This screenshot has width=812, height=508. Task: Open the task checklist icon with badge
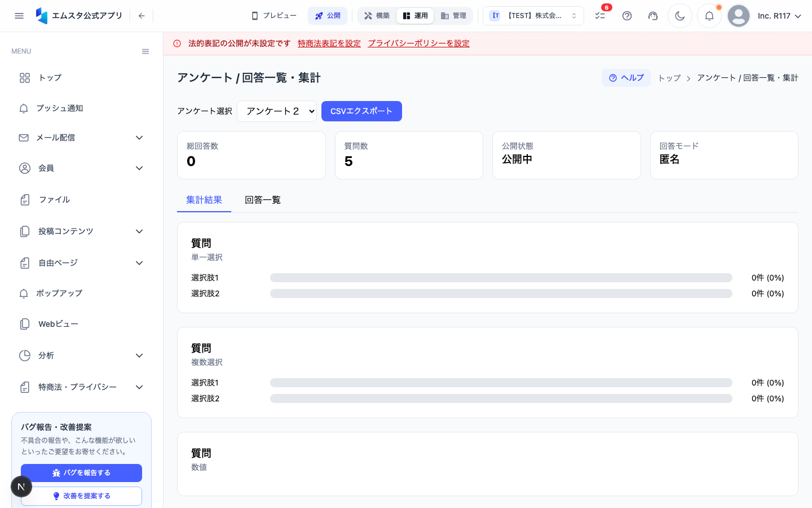click(x=601, y=16)
